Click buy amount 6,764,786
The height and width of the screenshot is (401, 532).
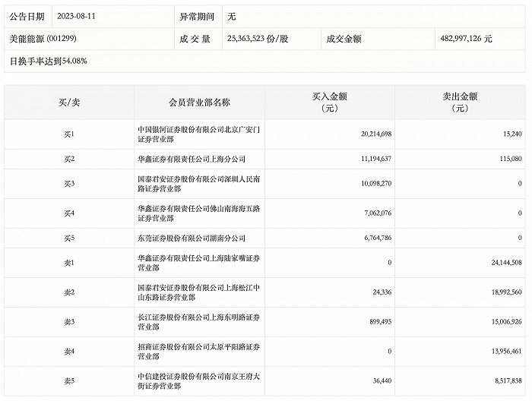(378, 238)
